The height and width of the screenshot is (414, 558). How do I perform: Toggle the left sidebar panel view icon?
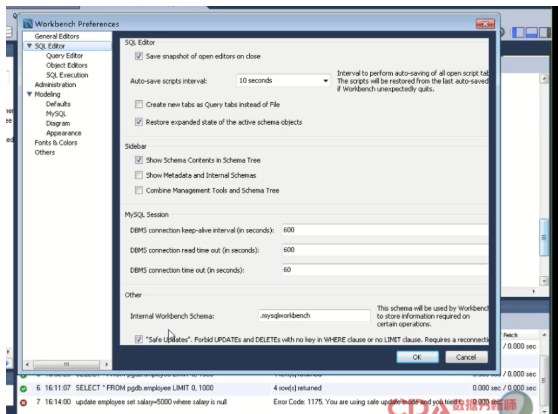pos(518,32)
